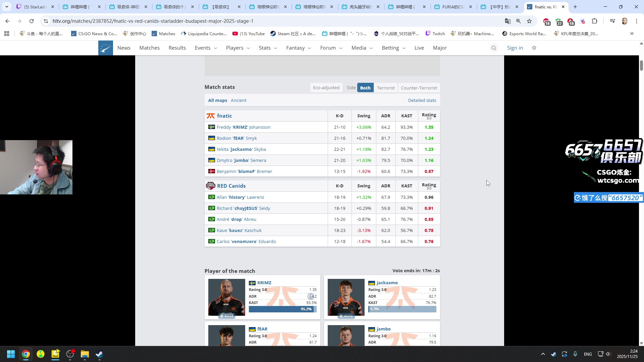Switch to the Ancient map tab

pos(238,100)
